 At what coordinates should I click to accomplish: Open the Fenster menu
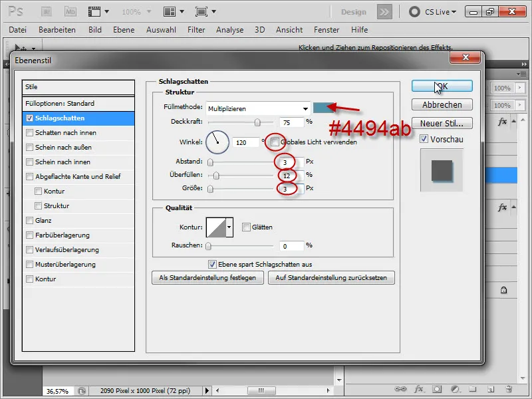point(327,30)
